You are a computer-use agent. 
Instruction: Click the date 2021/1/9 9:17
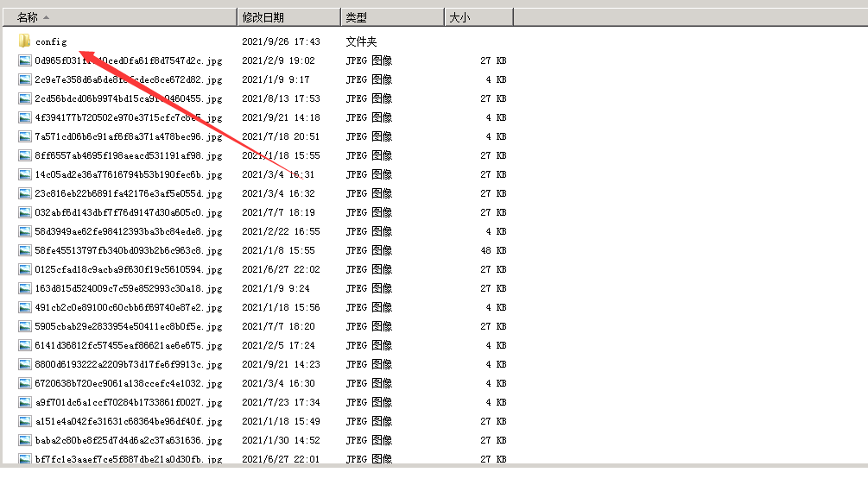(x=276, y=79)
